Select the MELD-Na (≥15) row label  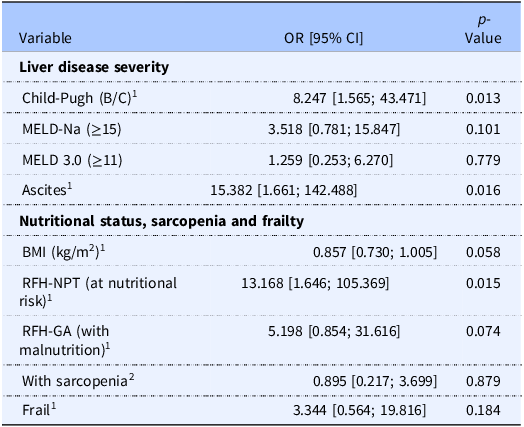[72, 129]
